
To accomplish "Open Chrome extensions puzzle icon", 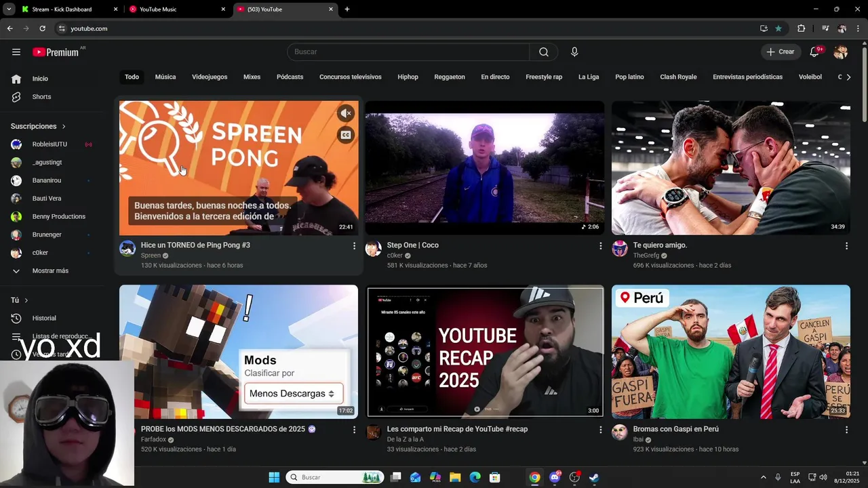I will point(801,28).
